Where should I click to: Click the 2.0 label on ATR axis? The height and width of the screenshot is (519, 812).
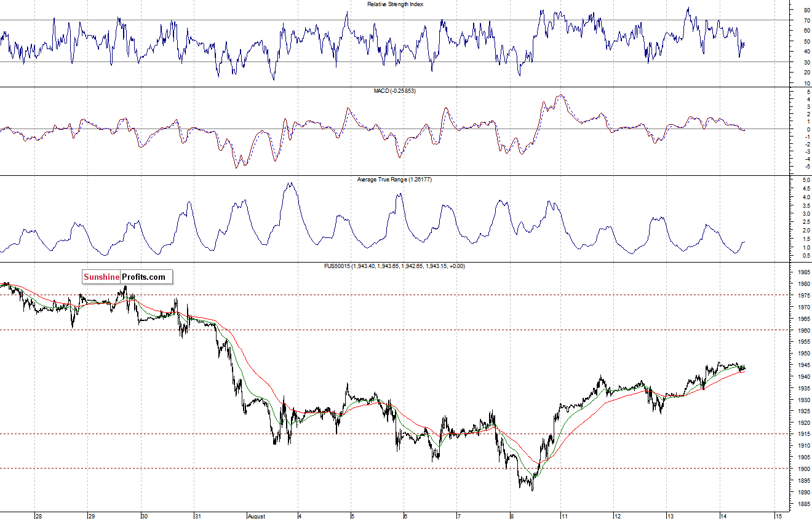[x=806, y=231]
